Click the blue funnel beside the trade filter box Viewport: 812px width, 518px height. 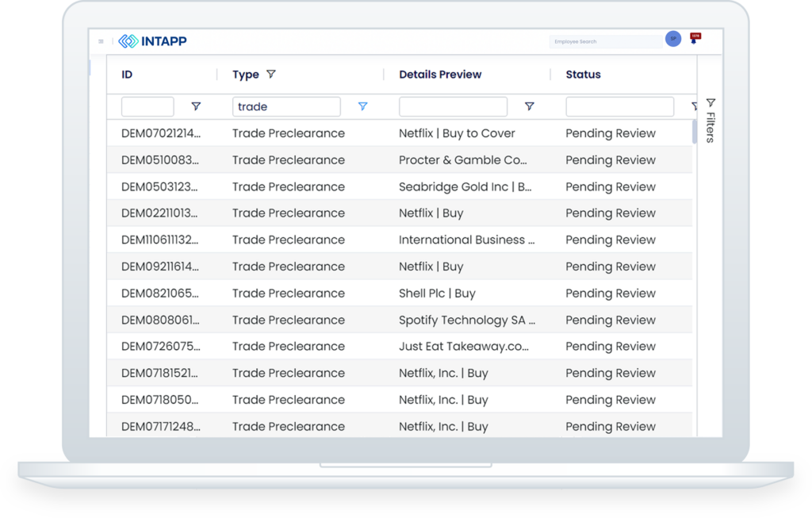pyautogui.click(x=362, y=106)
